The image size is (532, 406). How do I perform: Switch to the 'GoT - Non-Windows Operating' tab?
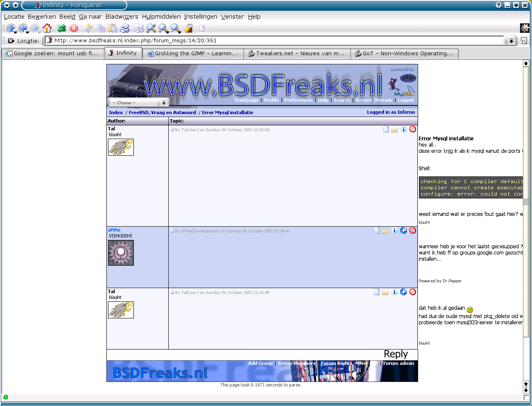click(x=404, y=54)
